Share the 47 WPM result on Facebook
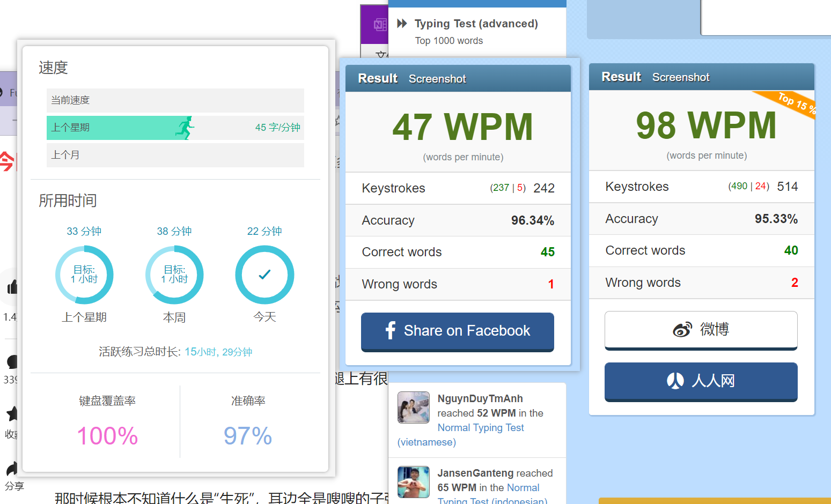Image resolution: width=831 pixels, height=504 pixels. 458,332
